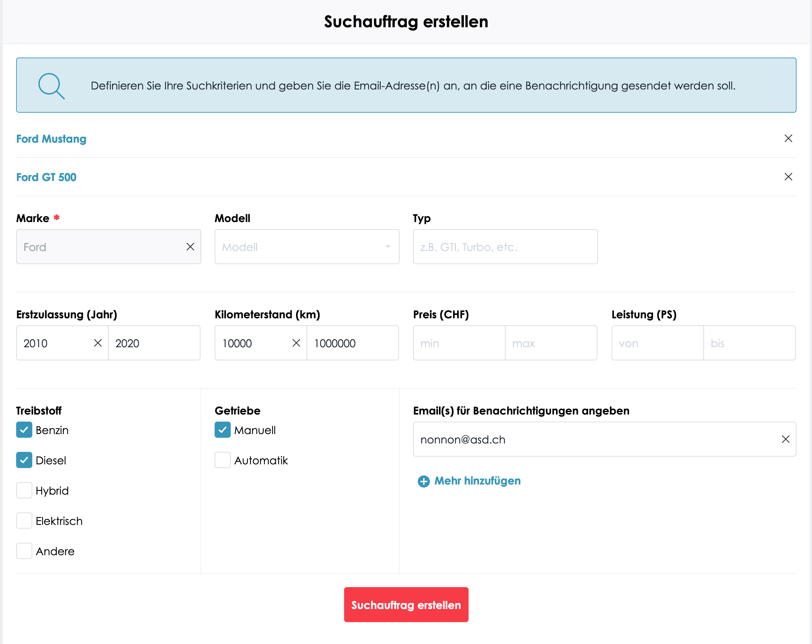
Task: Focus the Leistung bis input
Action: pos(750,343)
